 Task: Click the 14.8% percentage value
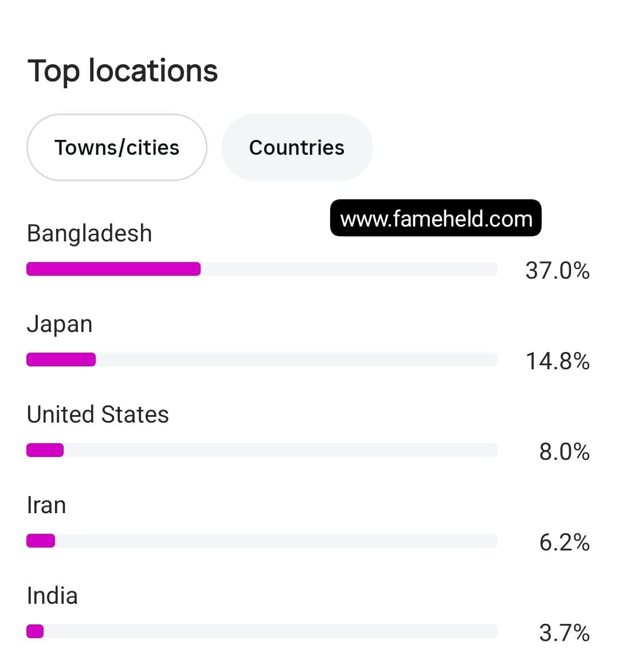pos(558,361)
